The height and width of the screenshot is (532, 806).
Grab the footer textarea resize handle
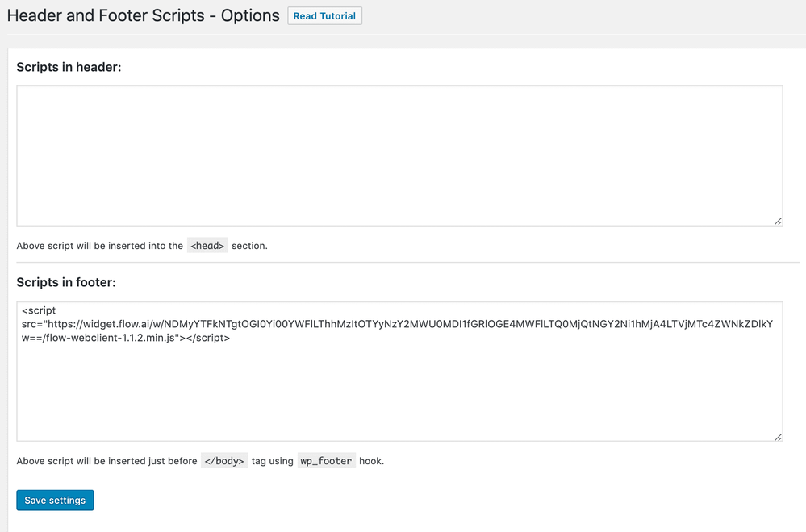click(x=778, y=437)
